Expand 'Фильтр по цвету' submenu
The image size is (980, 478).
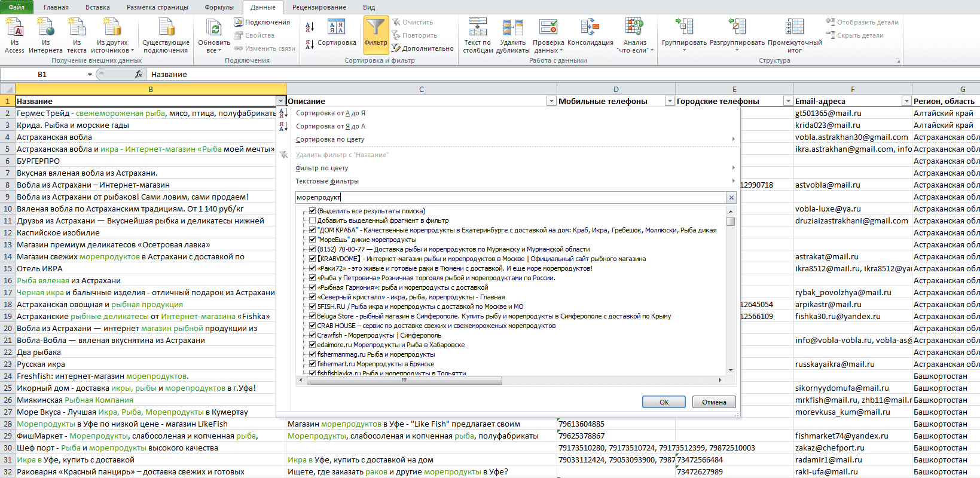733,168
